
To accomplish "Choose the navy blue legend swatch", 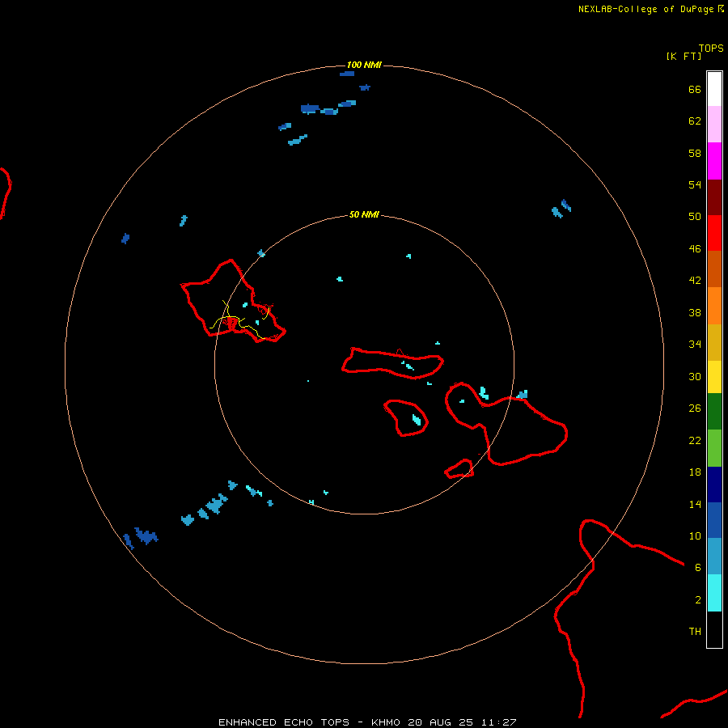I will pos(714,485).
